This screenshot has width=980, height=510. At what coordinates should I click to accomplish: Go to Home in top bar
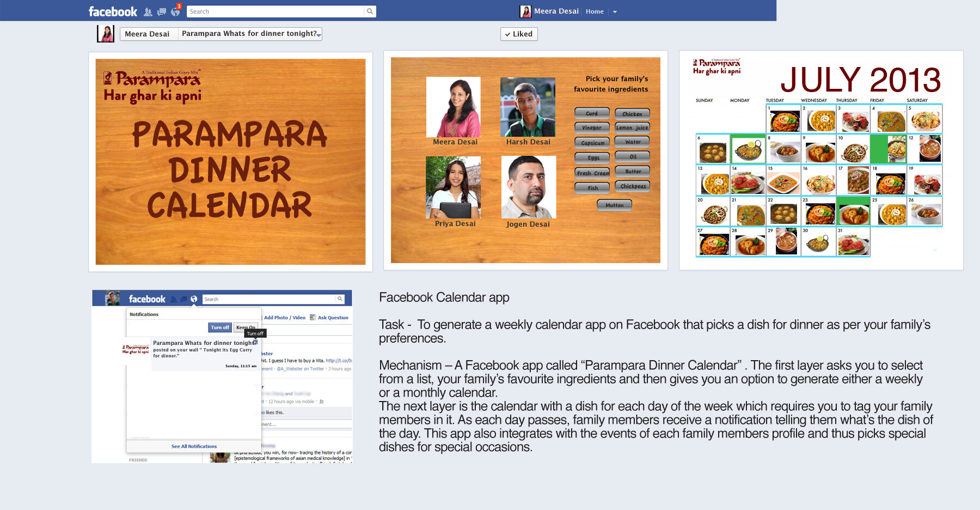[x=595, y=11]
